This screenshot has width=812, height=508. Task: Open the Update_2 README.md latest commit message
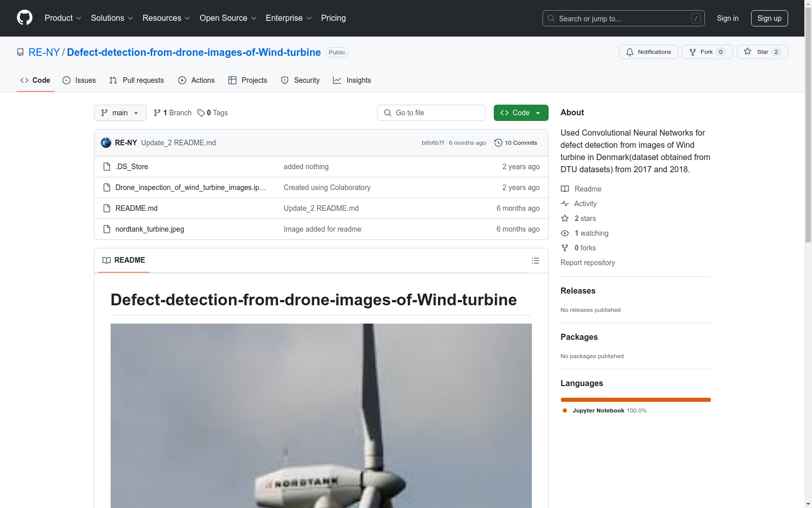click(x=179, y=143)
